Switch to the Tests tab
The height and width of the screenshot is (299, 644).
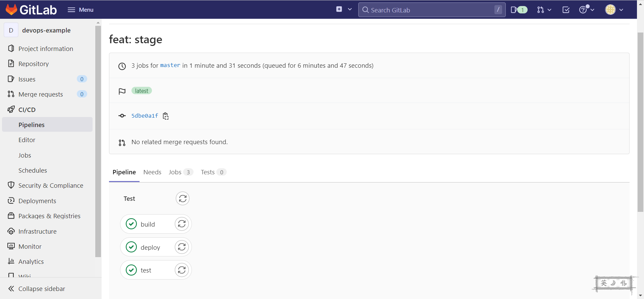pos(213,172)
